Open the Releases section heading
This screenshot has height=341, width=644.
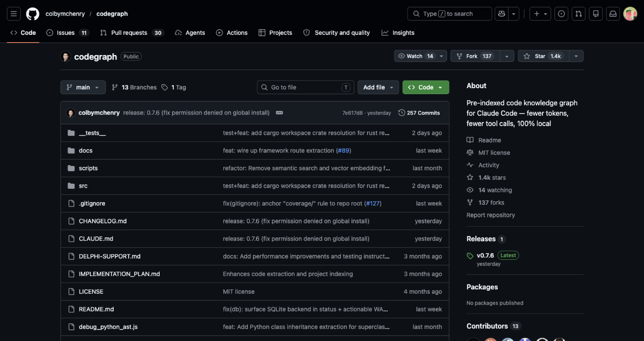[481, 239]
